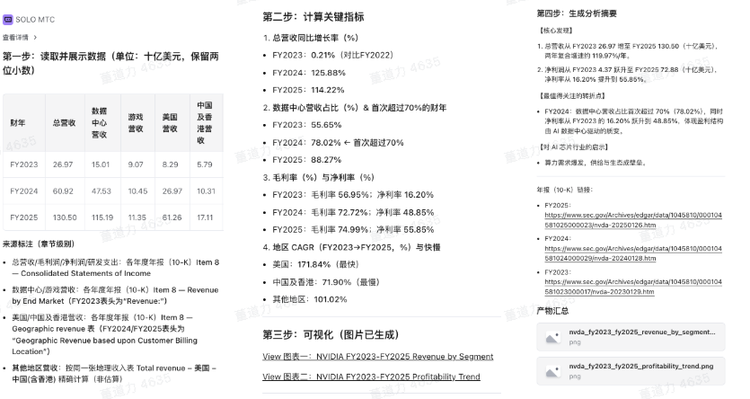This screenshot has height=399, width=750.
Task: Click the 年报（10-K）链接 label
Action: 564,189
